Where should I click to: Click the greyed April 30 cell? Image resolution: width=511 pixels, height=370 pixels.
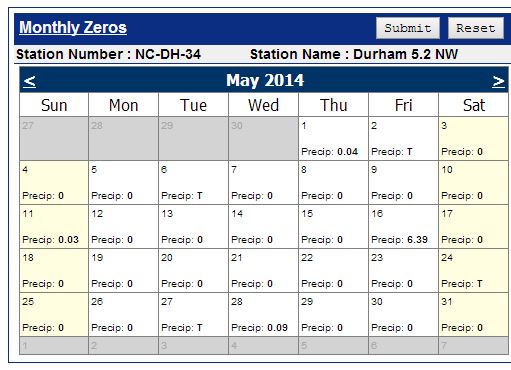[263, 139]
